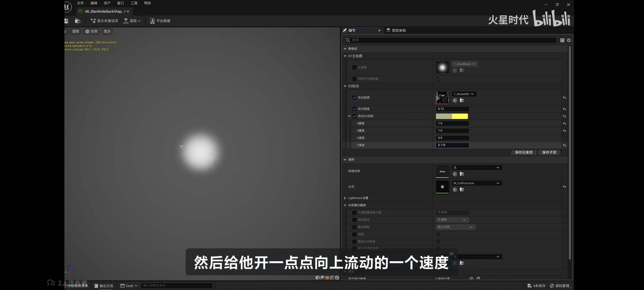Viewport: 644px width, 290px height.
Task: Click the browse to asset toolbar icon
Action: pyautogui.click(x=78, y=21)
